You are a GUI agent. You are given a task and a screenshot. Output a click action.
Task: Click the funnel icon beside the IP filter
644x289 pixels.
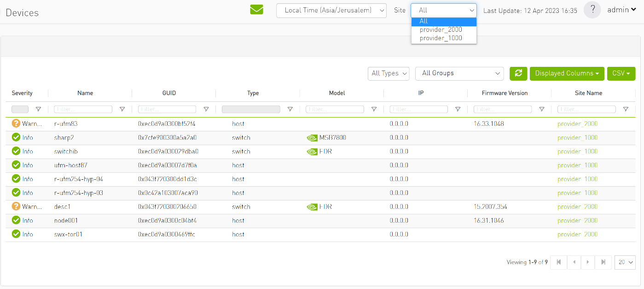pos(458,109)
